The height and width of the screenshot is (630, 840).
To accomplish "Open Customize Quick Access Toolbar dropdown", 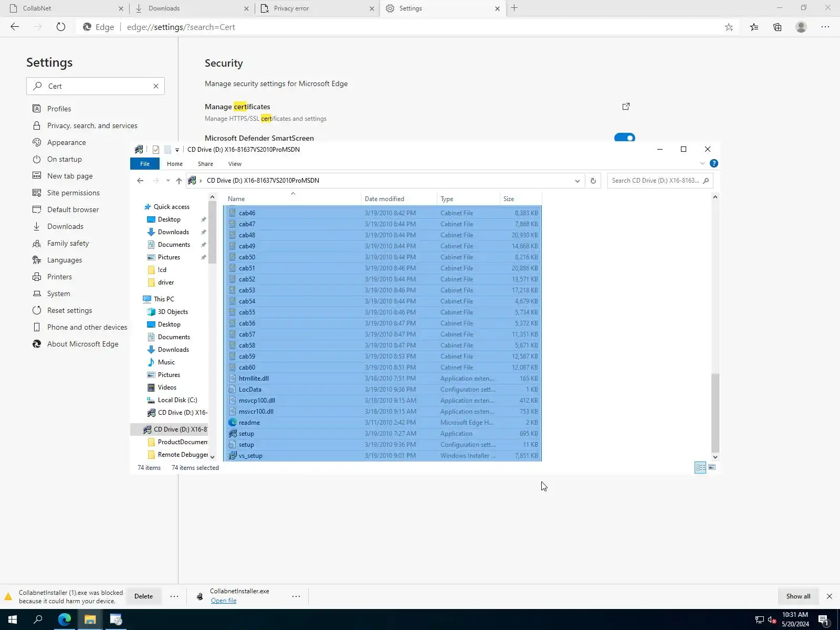I will click(177, 150).
